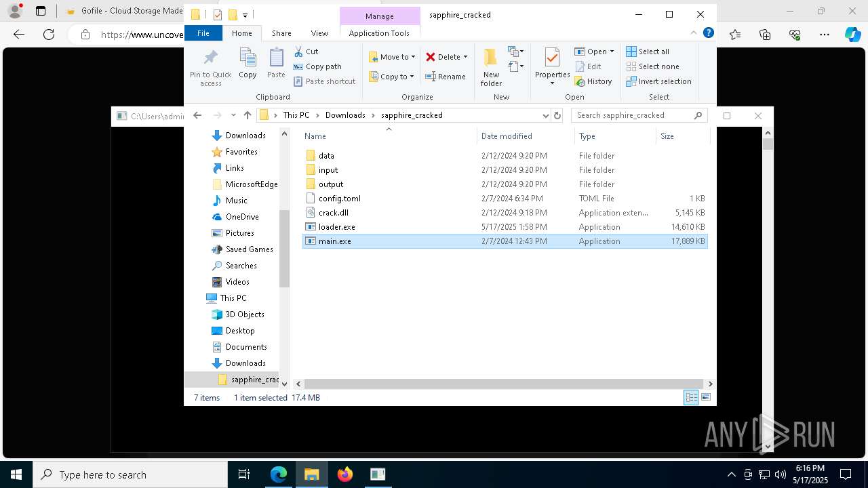This screenshot has width=868, height=488.
Task: Open recent locations dropdown arrow
Action: (x=233, y=115)
